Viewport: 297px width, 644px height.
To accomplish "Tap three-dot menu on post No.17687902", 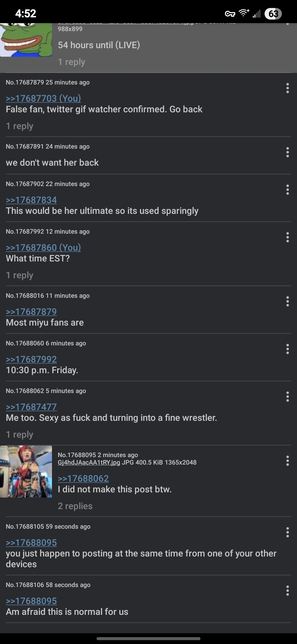I will (287, 190).
